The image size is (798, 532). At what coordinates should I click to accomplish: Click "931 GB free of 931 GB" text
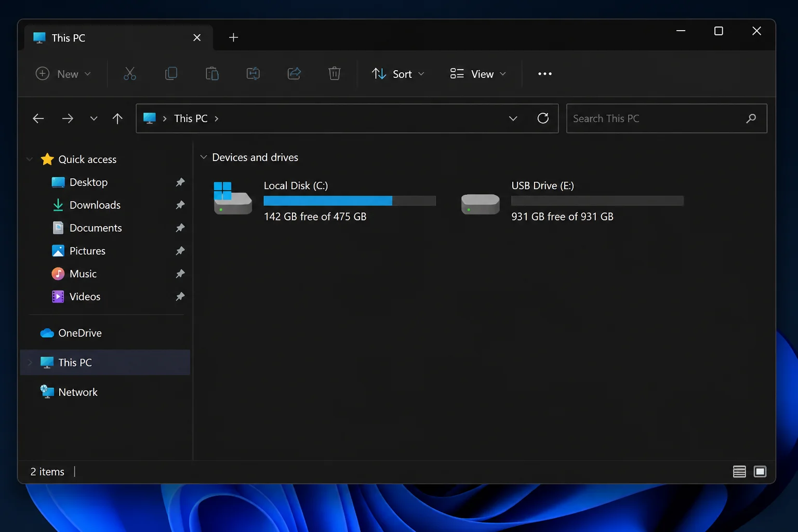[562, 217]
